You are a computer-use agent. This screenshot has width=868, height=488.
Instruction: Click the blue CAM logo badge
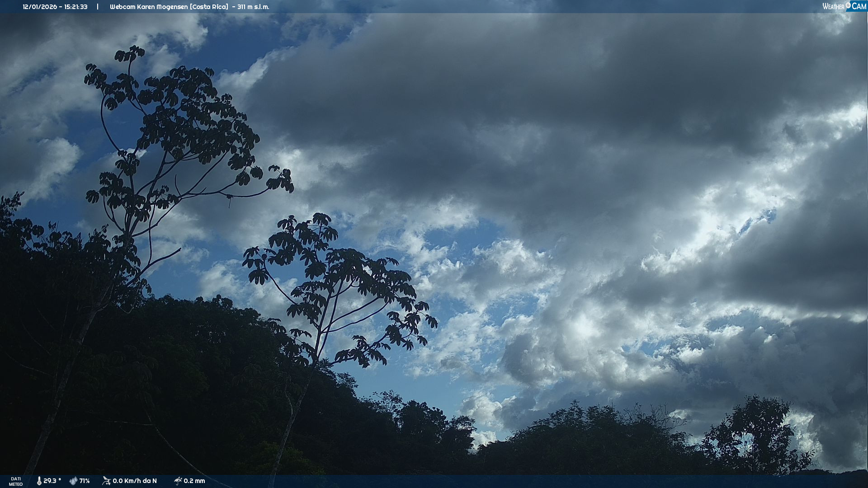[859, 6]
